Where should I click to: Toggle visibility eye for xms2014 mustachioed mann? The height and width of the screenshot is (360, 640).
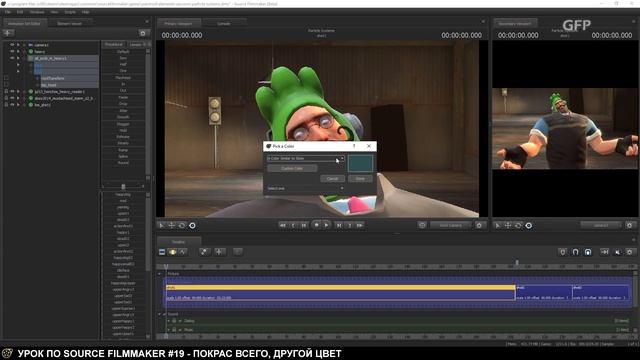click(x=12, y=98)
